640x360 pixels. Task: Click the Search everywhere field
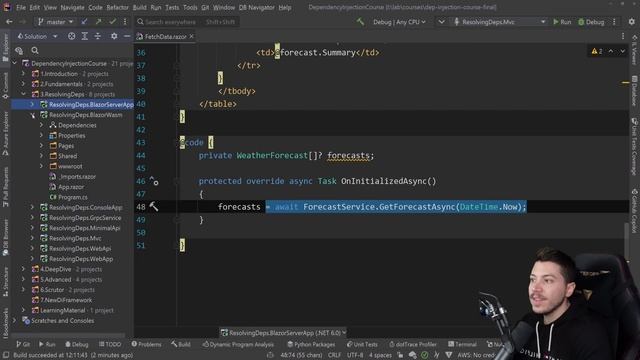coord(187,22)
